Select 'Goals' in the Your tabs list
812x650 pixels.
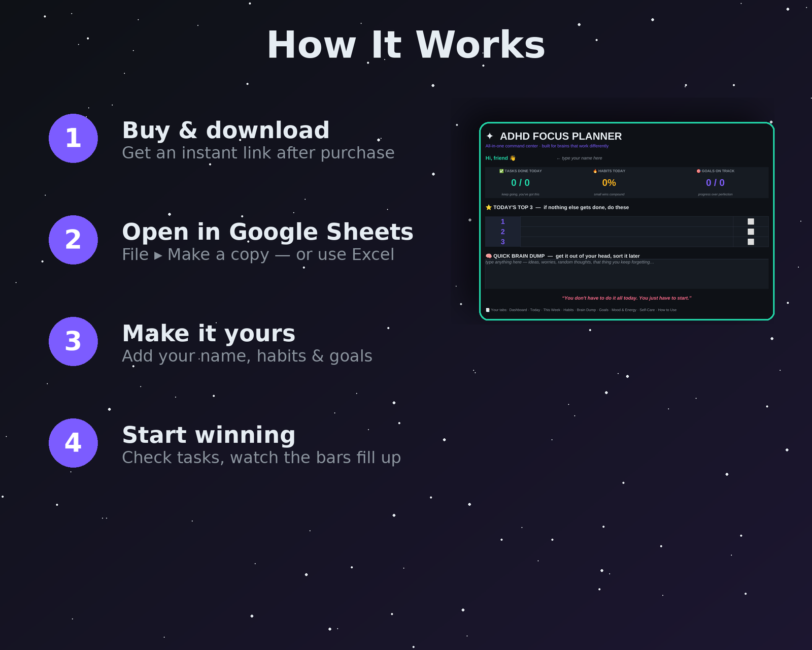point(603,310)
